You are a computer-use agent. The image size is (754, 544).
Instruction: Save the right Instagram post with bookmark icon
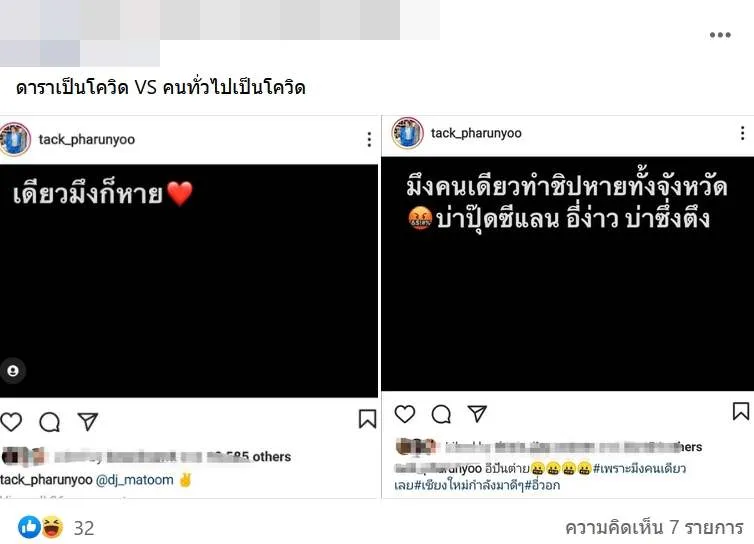pyautogui.click(x=741, y=411)
